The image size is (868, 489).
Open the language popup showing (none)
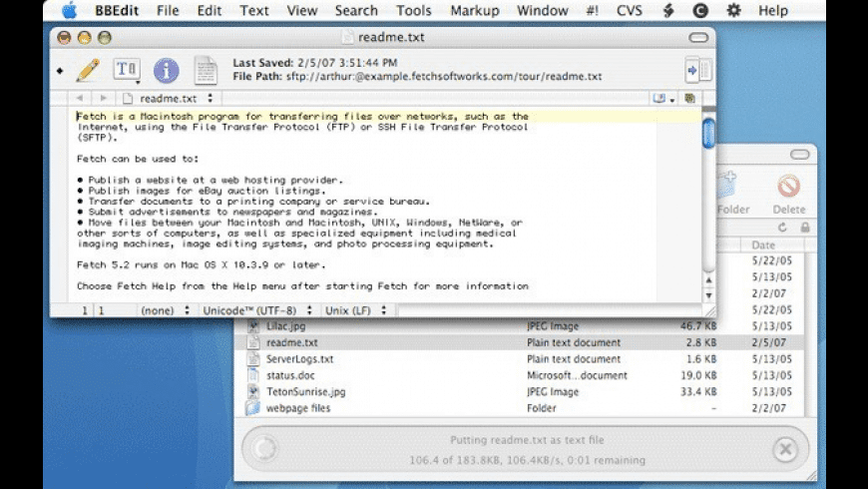pos(165,310)
